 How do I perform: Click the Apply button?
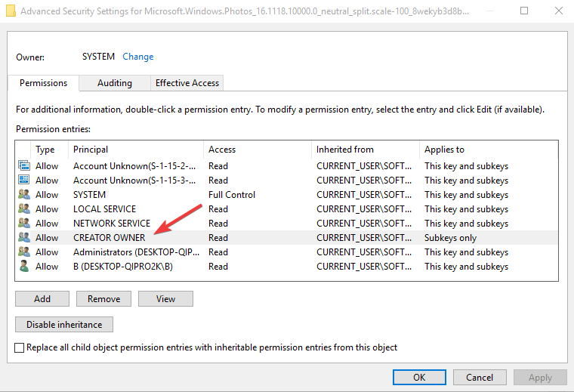click(540, 378)
